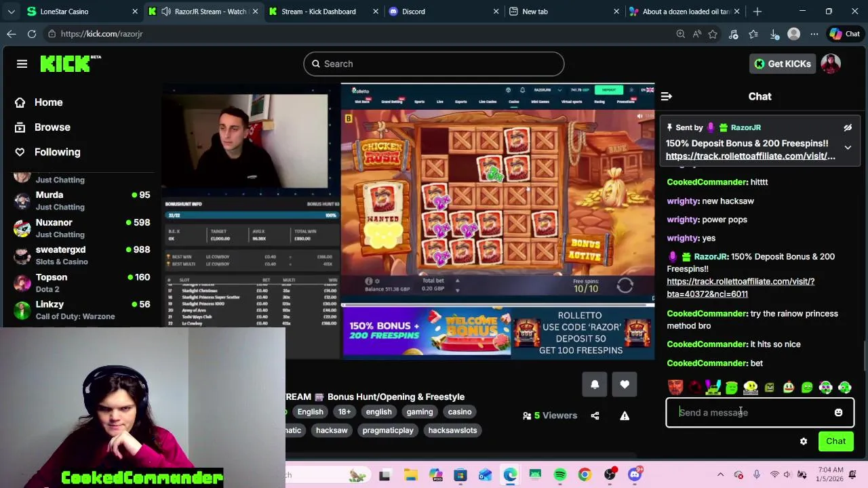Screen dimensions: 868x488
Task: Open File Explorer from the taskbar
Action: pyautogui.click(x=410, y=475)
